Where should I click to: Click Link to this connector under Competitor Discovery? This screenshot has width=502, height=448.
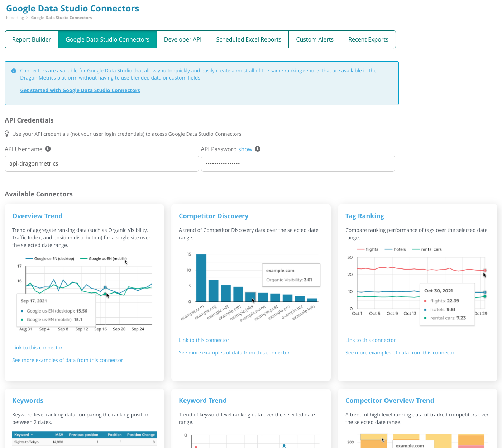[204, 340]
